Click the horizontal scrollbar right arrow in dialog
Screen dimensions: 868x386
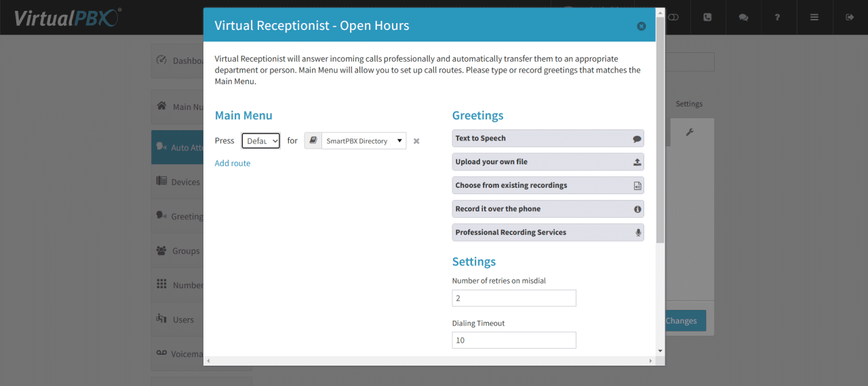pos(650,361)
